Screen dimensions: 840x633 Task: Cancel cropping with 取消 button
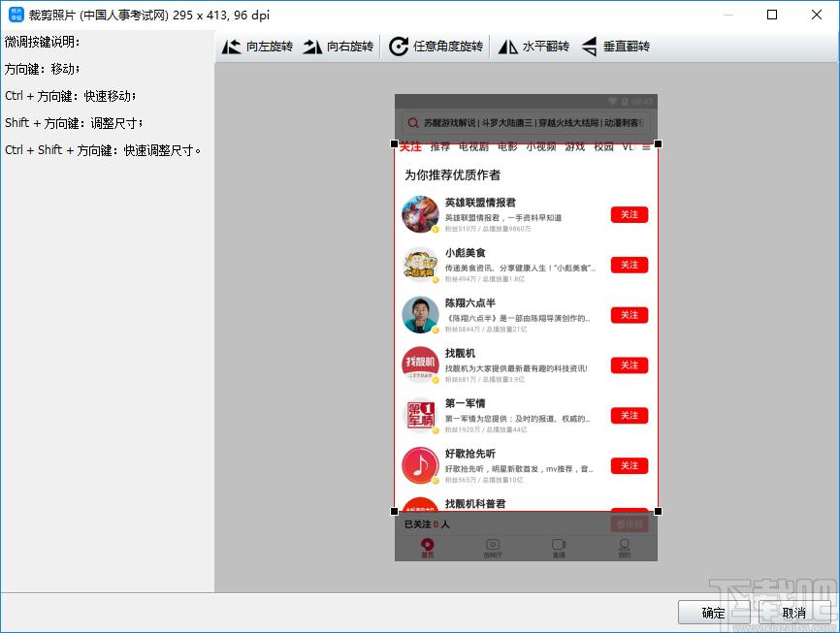(794, 612)
